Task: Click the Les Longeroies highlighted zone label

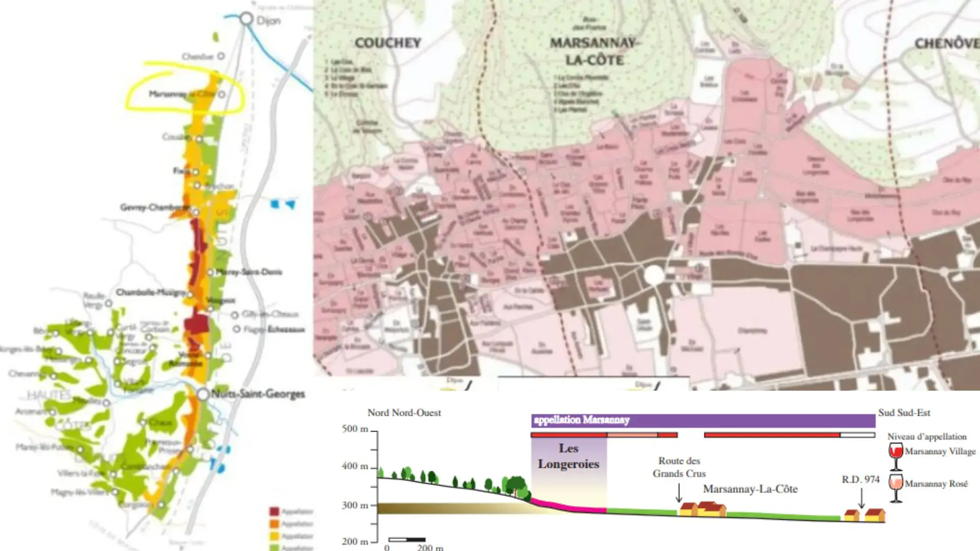Action: click(568, 456)
